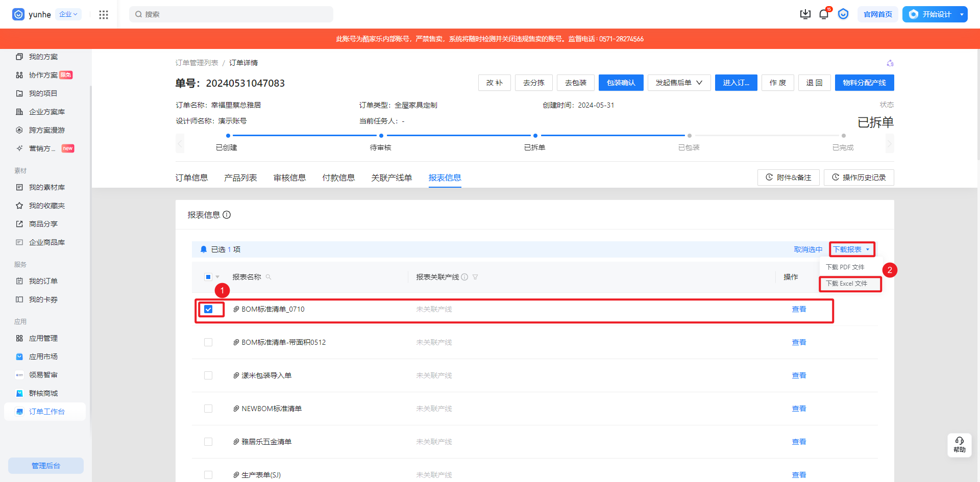Expand the 下载报表 dropdown
This screenshot has height=482, width=980.
coord(851,249)
